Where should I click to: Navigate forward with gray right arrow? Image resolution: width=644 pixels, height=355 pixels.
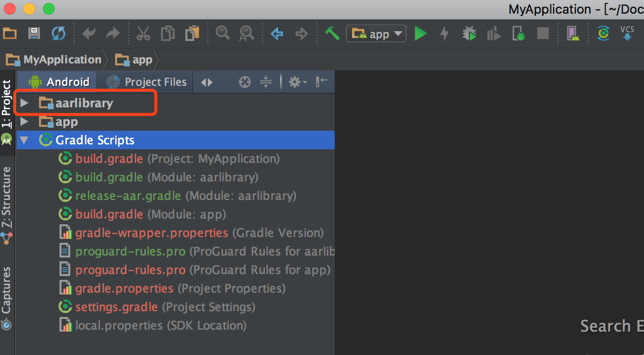point(302,34)
